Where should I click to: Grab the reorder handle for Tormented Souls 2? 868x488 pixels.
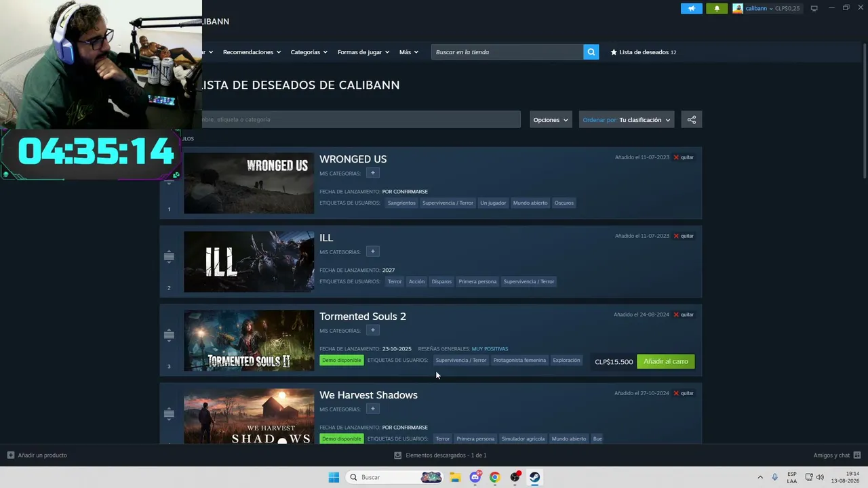coord(170,335)
